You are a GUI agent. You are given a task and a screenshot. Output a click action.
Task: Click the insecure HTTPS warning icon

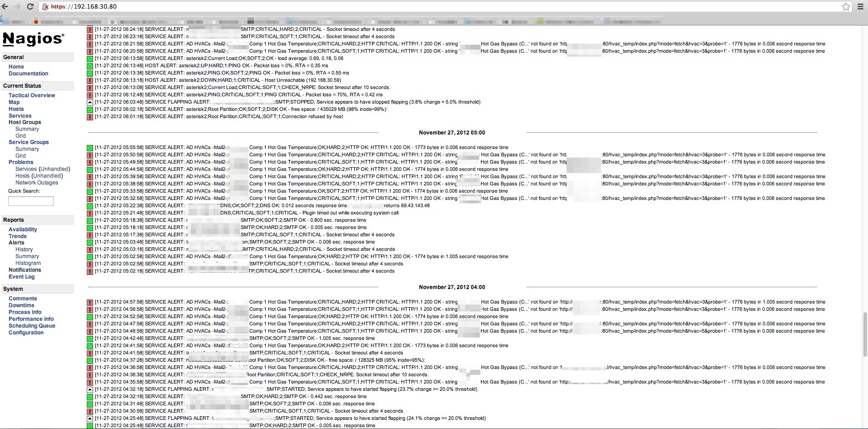coord(45,7)
